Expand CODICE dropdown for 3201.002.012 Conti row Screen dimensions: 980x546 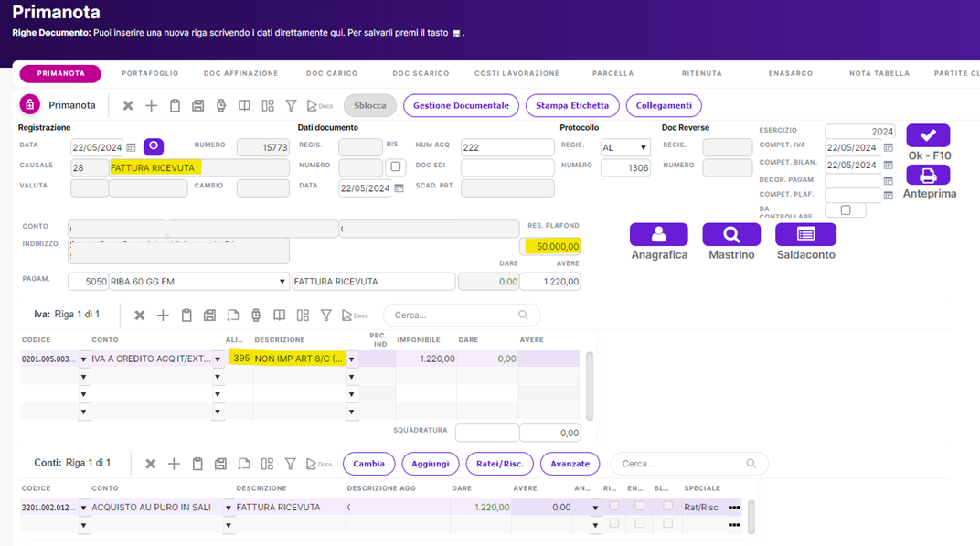tap(83, 508)
